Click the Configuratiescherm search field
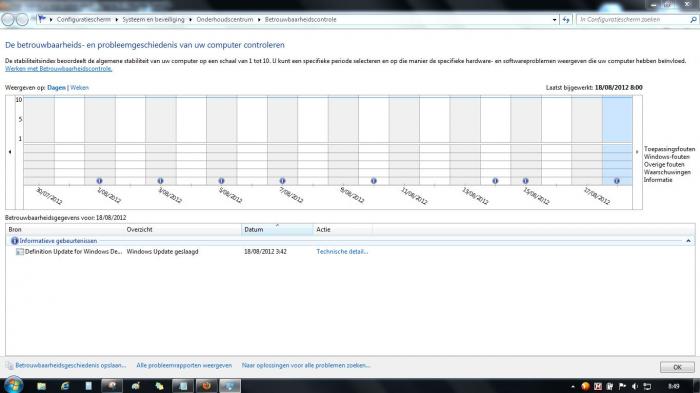Image resolution: width=700 pixels, height=393 pixels. coord(633,20)
